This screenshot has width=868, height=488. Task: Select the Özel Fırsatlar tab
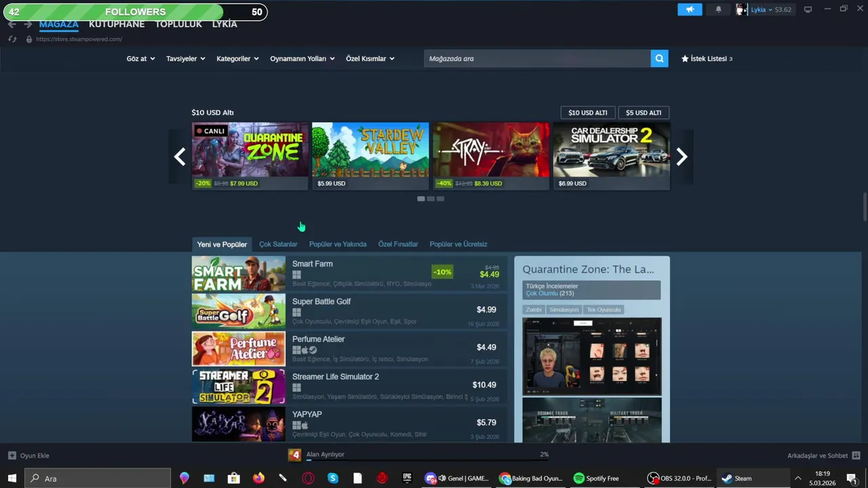(x=398, y=244)
